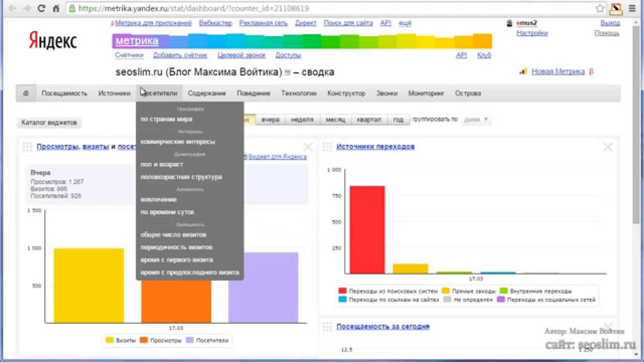
Task: Bookmark page with the star icon
Action: [600, 9]
